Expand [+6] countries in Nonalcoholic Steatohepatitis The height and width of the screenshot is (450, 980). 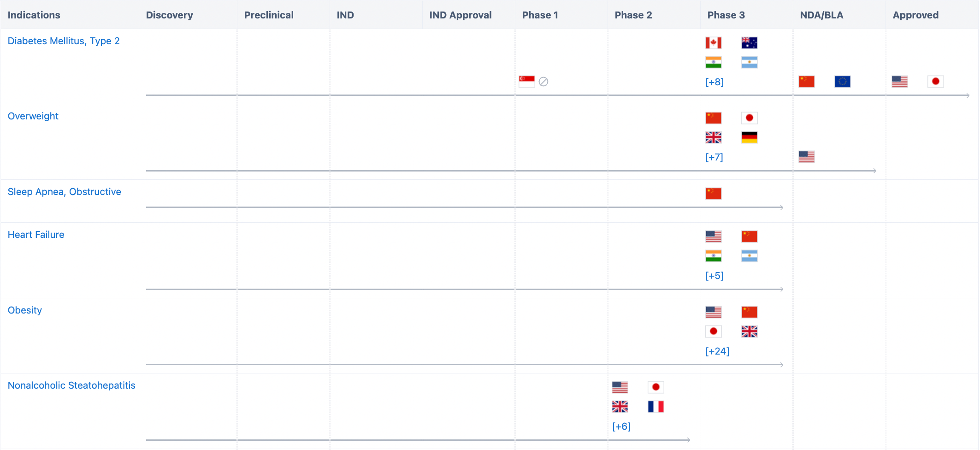621,426
